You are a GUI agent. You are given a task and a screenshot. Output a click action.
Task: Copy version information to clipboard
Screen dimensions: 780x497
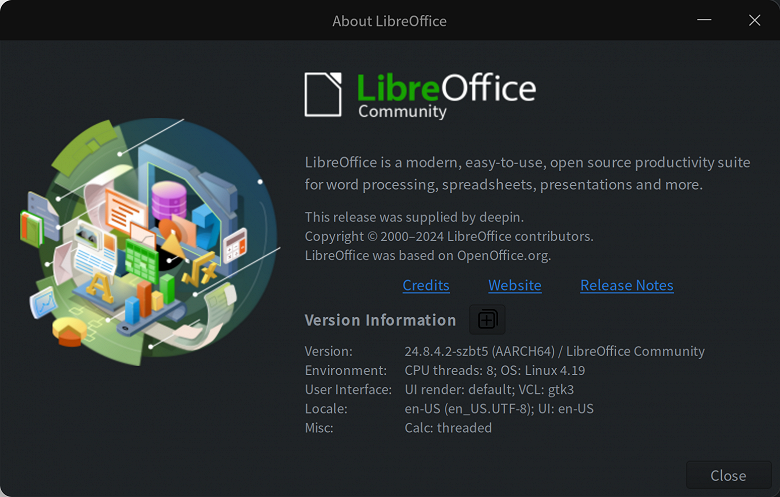(487, 320)
